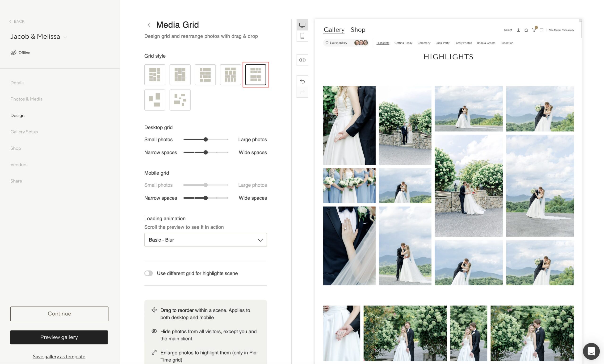Toggle different grid for highlights scene
604x364 pixels.
pos(149,273)
